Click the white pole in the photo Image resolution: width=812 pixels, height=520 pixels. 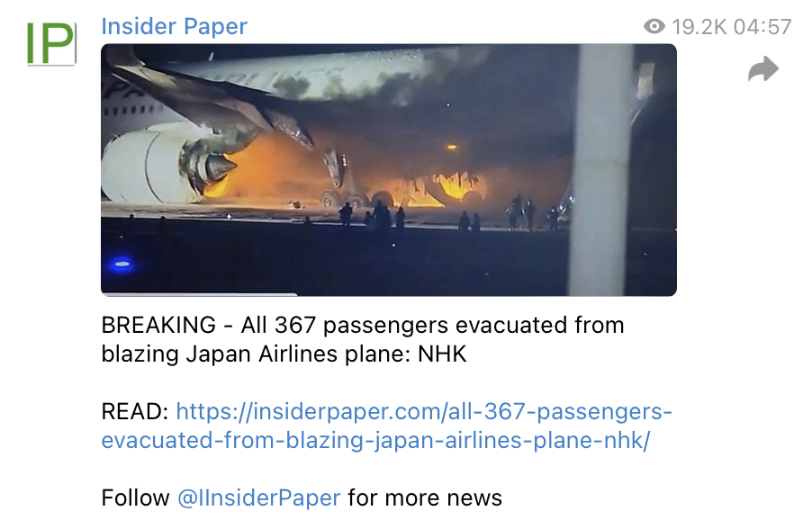pyautogui.click(x=601, y=170)
